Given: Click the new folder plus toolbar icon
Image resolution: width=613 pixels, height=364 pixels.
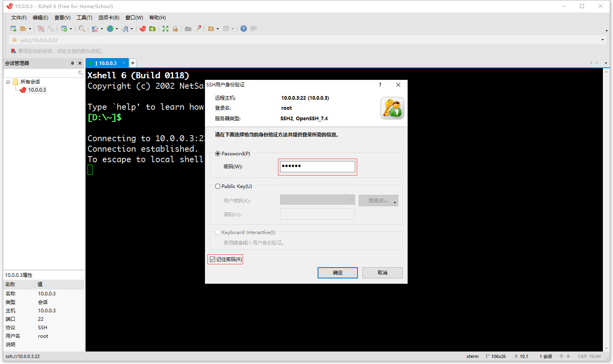Looking at the screenshot, I should 211,29.
